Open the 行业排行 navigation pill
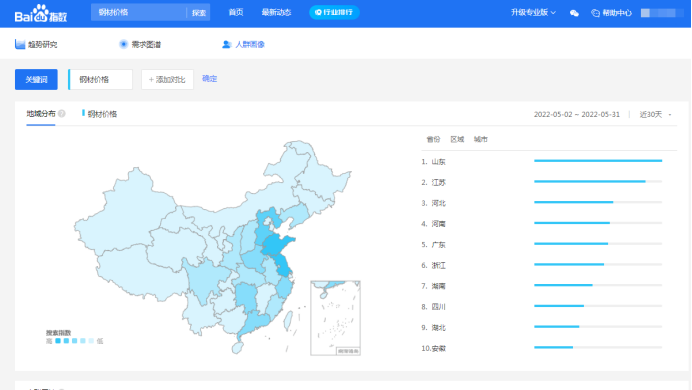 (x=334, y=12)
